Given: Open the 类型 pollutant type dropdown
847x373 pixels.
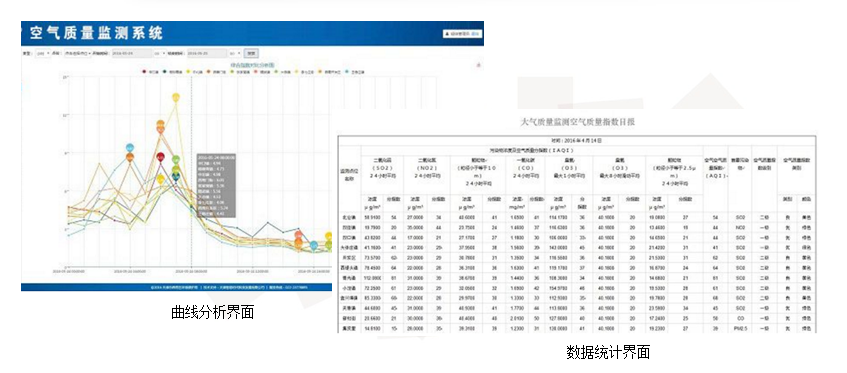Looking at the screenshot, I should [43, 53].
